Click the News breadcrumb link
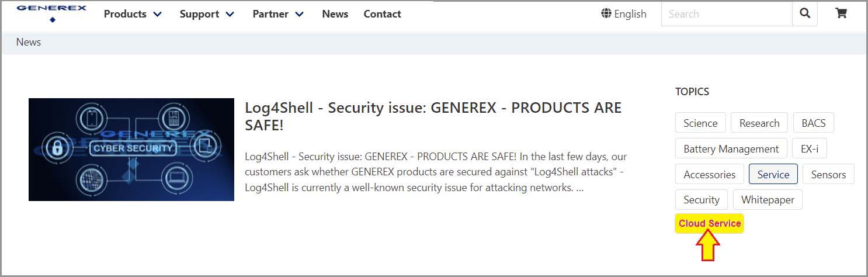Viewport: 868px width, 277px height. click(x=29, y=42)
